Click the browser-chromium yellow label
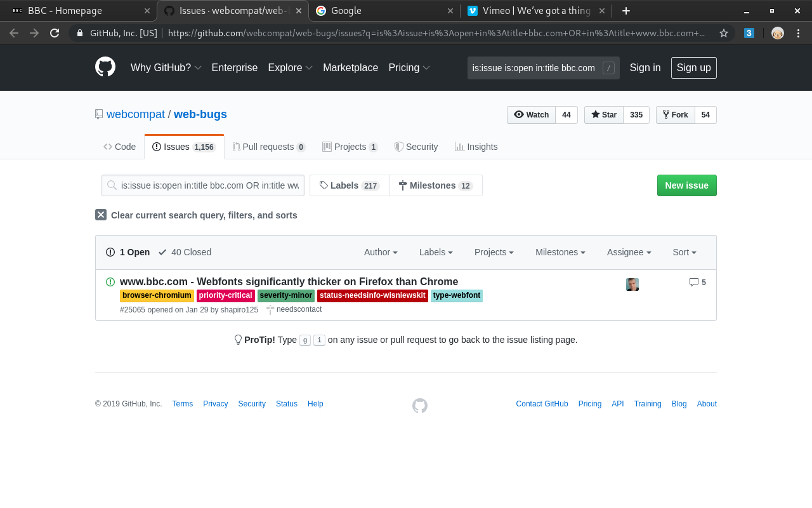 pos(157,295)
